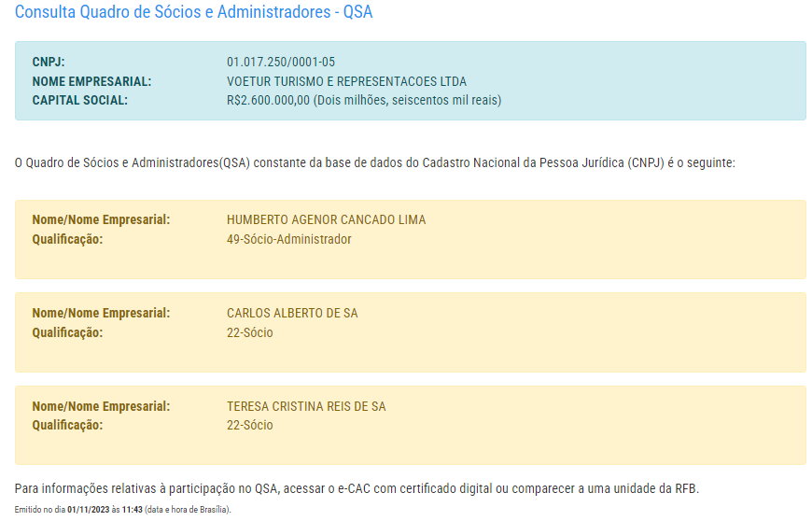
Task: Select partner name HUMBERTO AGENOR CANCADO LIMA
Action: click(x=327, y=219)
